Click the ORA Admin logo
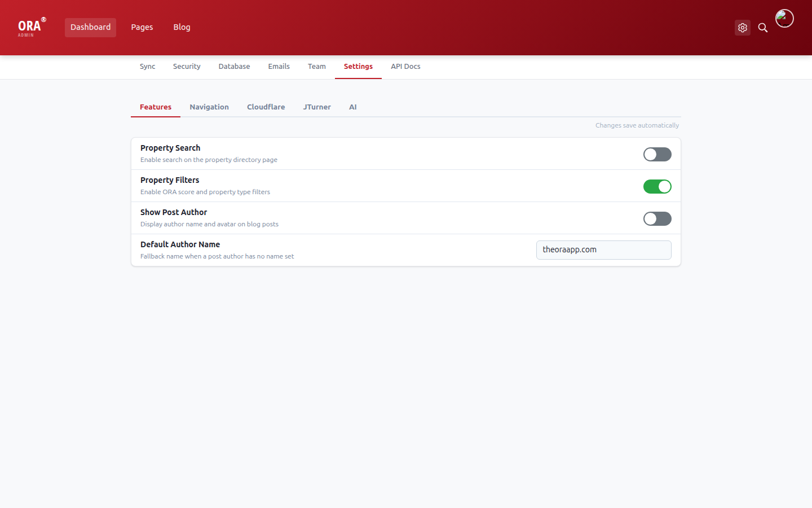 coord(31,28)
